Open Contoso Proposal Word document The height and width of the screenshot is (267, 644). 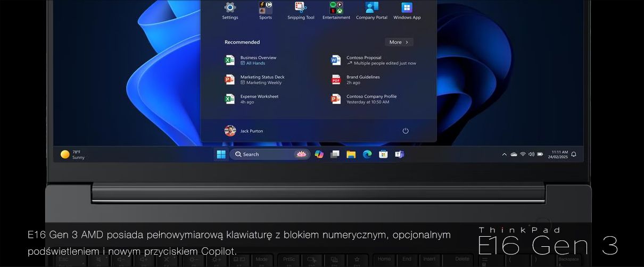[374, 60]
